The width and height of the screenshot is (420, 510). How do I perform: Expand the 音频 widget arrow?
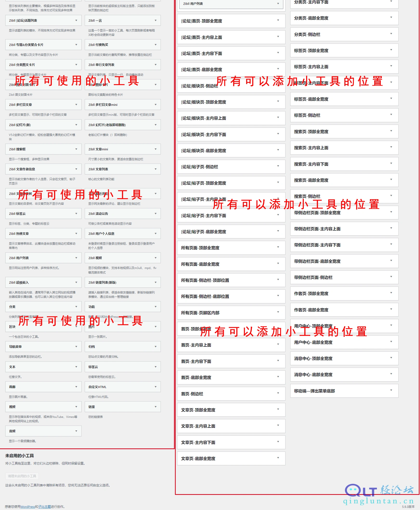tap(76, 431)
